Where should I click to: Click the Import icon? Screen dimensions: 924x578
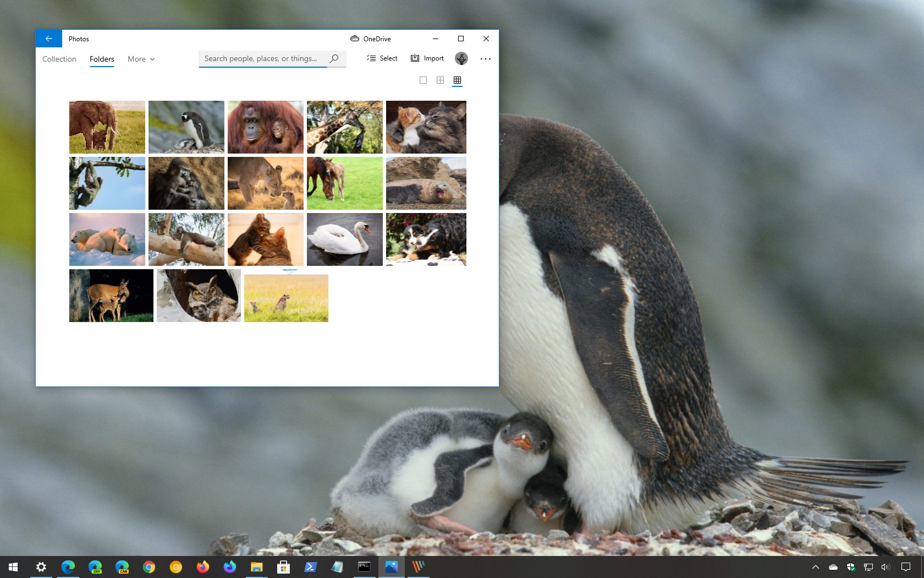pyautogui.click(x=414, y=58)
